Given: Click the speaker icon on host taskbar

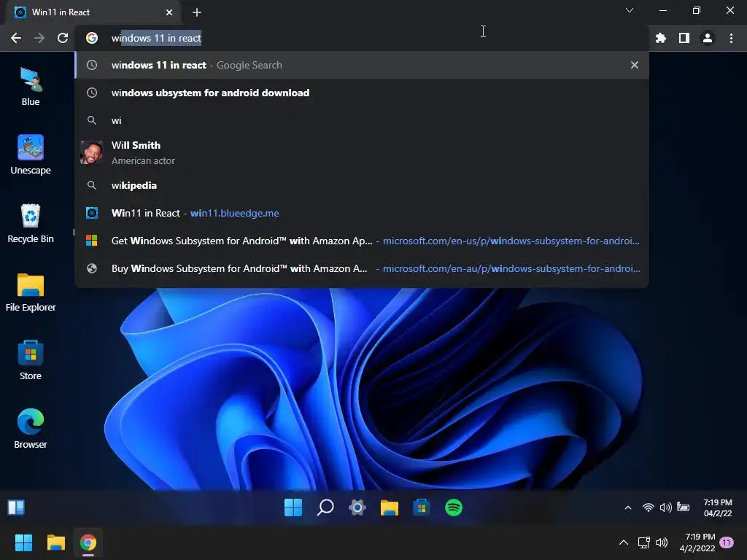Looking at the screenshot, I should click(662, 542).
